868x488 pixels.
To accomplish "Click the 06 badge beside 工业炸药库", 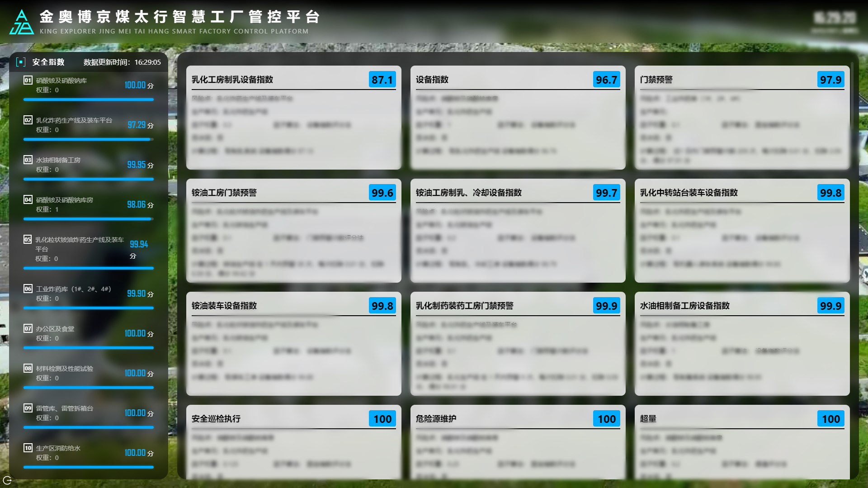I will tap(28, 289).
